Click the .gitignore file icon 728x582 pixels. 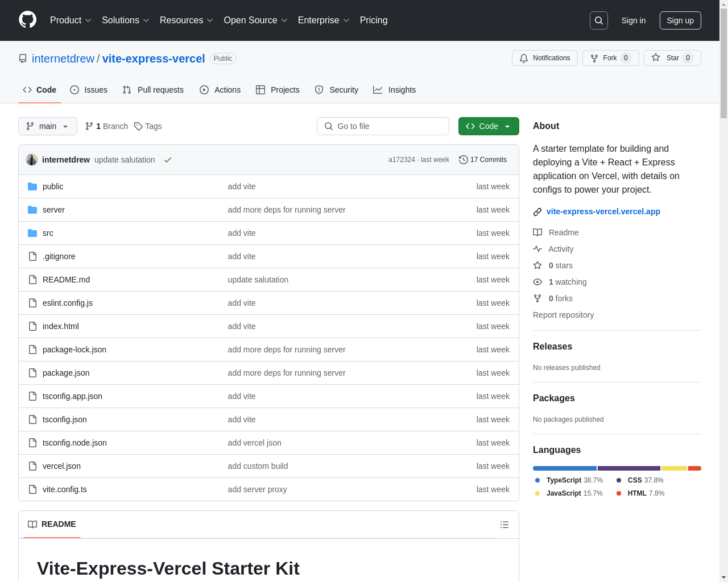(x=32, y=256)
